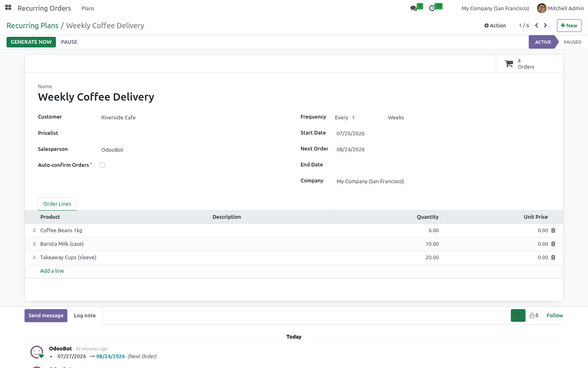Screen dimensions: 588x368
Task: Click Mitchell Admin's avatar picture
Action: (x=541, y=8)
